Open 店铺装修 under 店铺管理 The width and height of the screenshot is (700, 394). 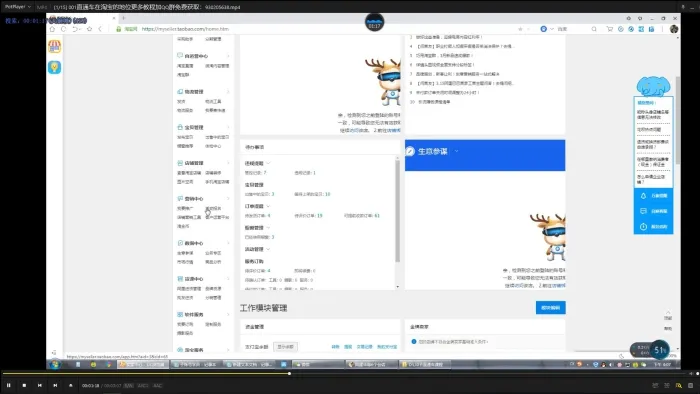(213, 173)
